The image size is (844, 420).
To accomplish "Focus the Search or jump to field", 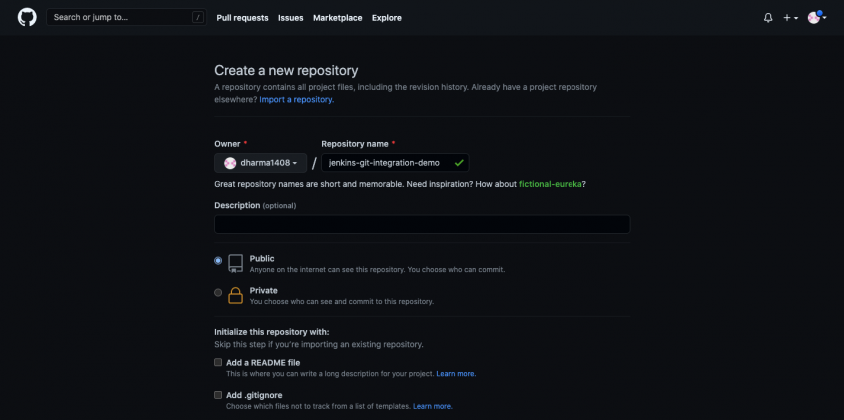I will pyautogui.click(x=126, y=17).
